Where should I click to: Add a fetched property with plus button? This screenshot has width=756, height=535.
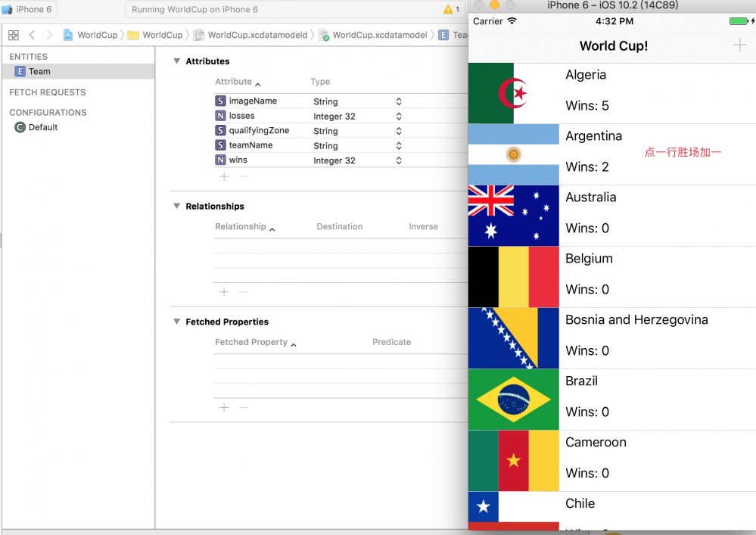click(224, 408)
